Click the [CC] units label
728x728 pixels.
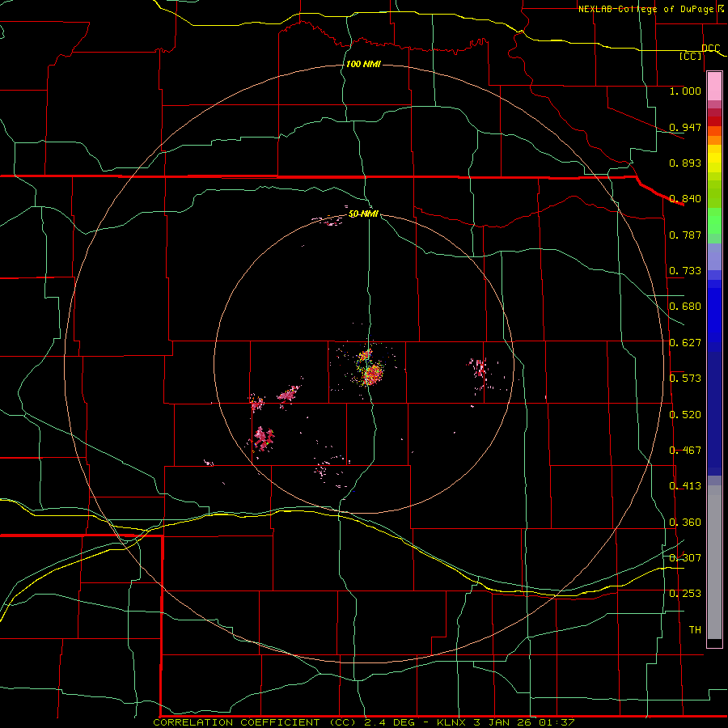[691, 56]
